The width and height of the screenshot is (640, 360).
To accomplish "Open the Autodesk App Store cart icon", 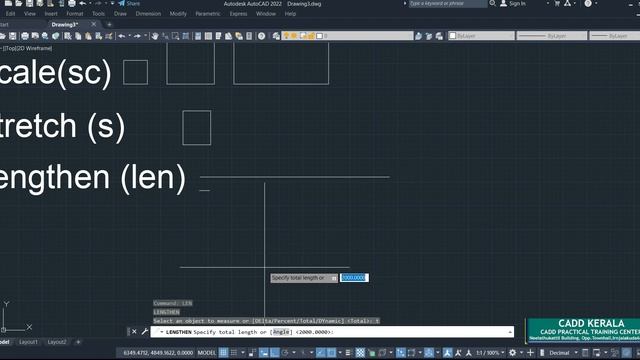I will [557, 3].
